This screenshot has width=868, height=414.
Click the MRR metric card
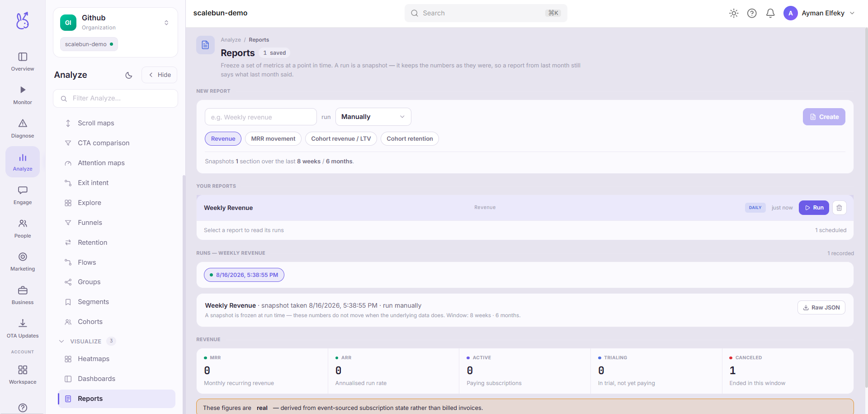click(x=262, y=371)
